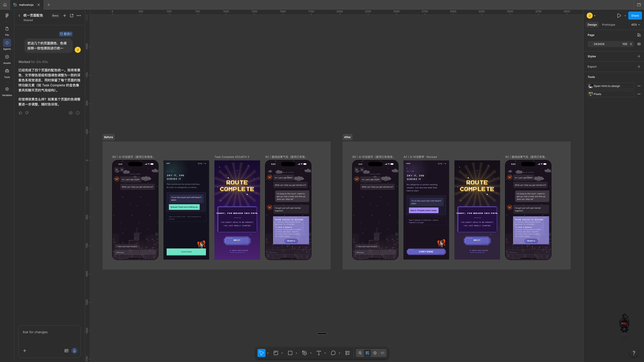Add an attachment with the plus icon

click(x=25, y=351)
